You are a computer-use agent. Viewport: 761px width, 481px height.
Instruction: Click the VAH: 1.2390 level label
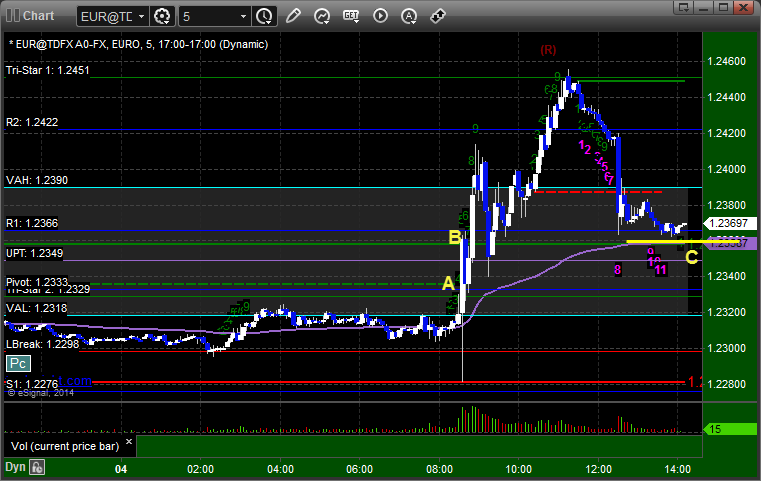[37, 180]
